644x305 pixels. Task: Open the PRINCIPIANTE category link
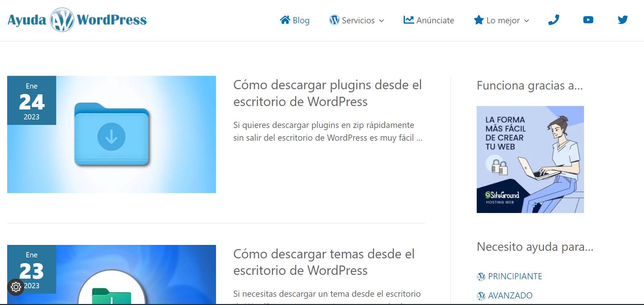click(x=515, y=276)
